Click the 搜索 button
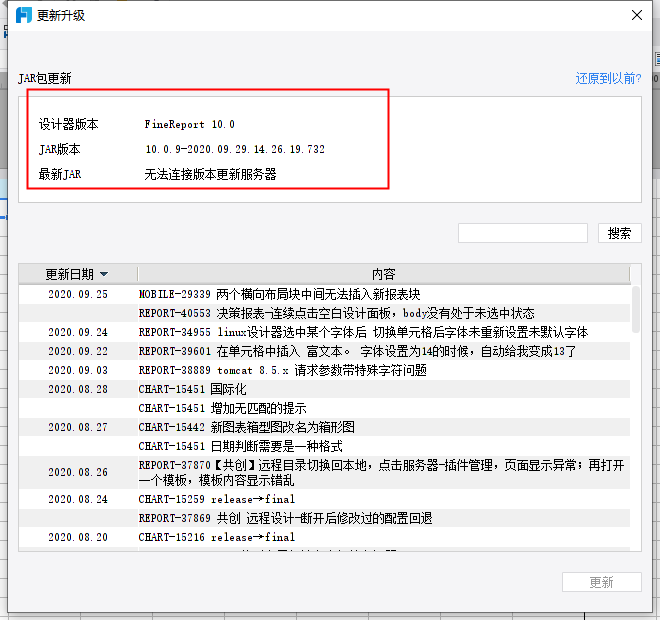Image resolution: width=660 pixels, height=620 pixels. pyautogui.click(x=620, y=233)
